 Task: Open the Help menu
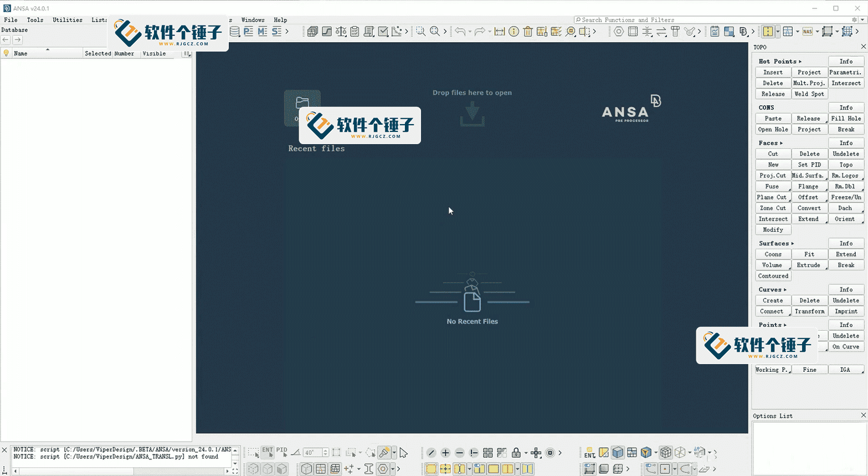[280, 20]
